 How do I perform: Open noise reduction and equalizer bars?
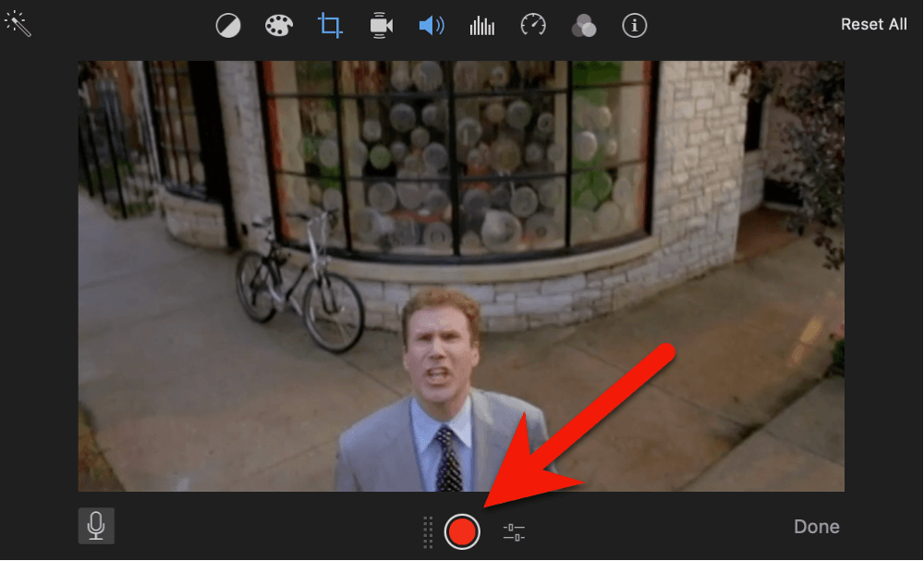pyautogui.click(x=482, y=26)
